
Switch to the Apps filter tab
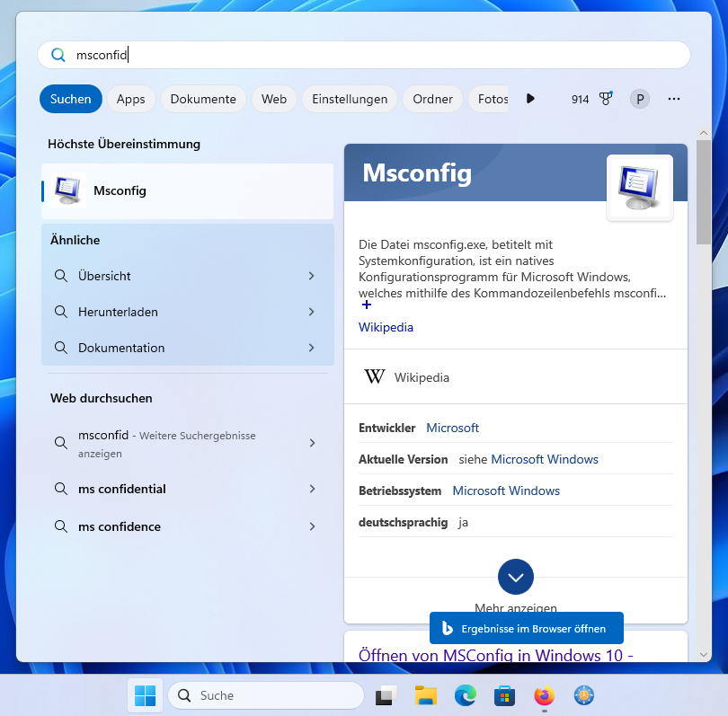click(131, 99)
